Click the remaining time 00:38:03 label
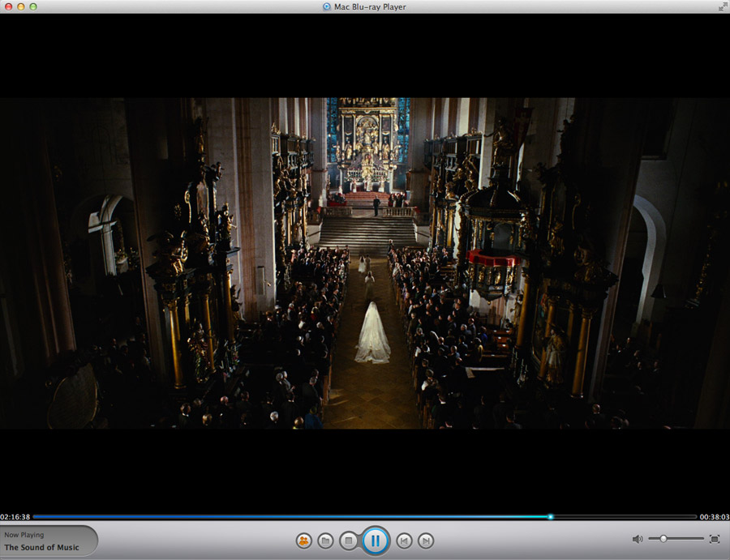 pos(714,517)
